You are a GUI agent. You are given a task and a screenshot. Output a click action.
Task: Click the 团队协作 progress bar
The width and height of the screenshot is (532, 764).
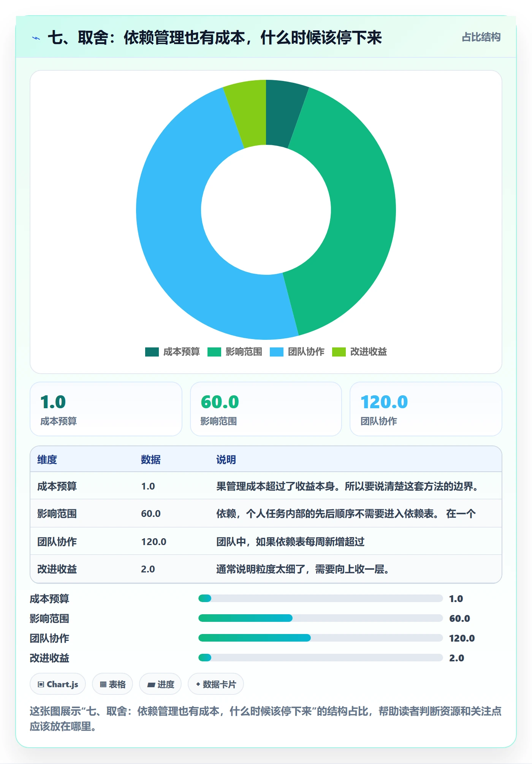coord(320,638)
